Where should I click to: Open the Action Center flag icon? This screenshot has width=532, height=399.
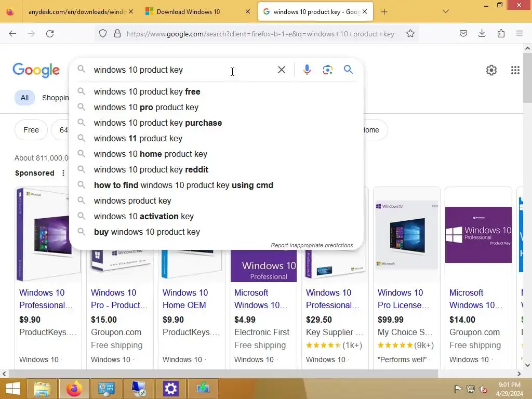(458, 389)
